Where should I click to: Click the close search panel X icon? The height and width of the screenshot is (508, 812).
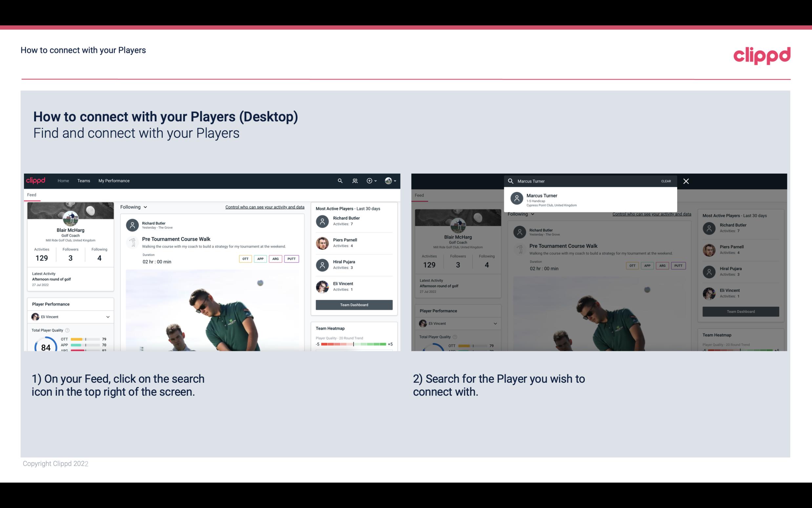[686, 181]
